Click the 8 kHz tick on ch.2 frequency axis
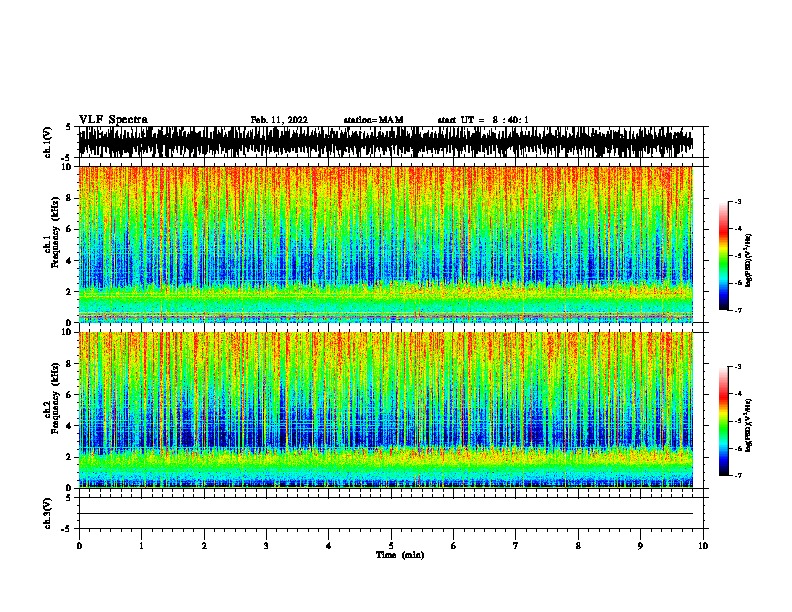 click(x=69, y=364)
